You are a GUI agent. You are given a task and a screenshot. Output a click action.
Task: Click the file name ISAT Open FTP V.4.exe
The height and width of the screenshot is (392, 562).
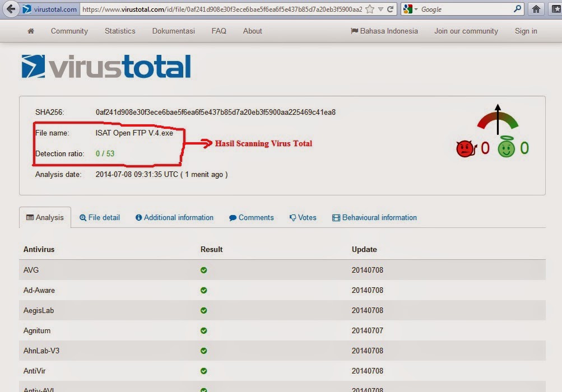[134, 133]
